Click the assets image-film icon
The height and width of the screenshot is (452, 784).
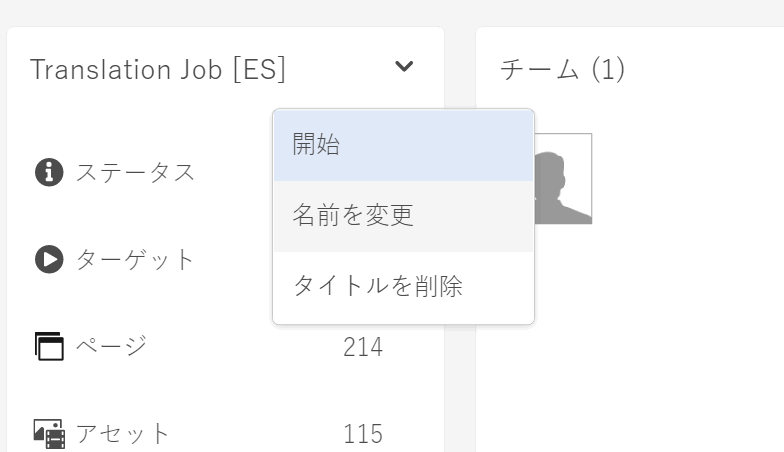tap(49, 434)
